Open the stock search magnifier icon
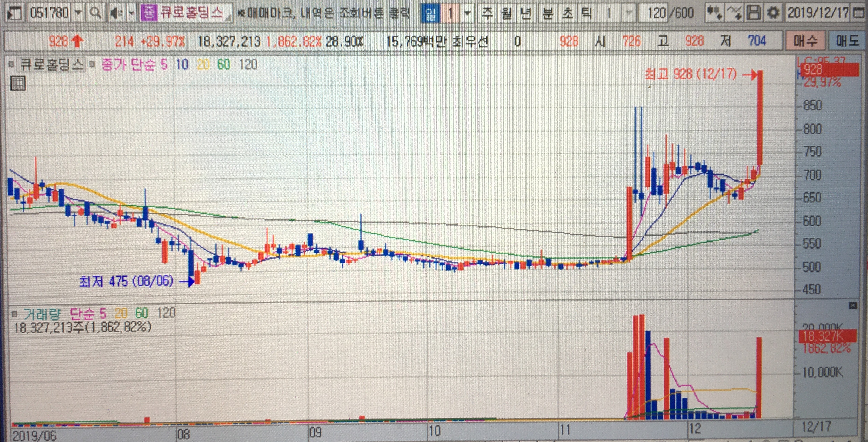 coord(96,13)
